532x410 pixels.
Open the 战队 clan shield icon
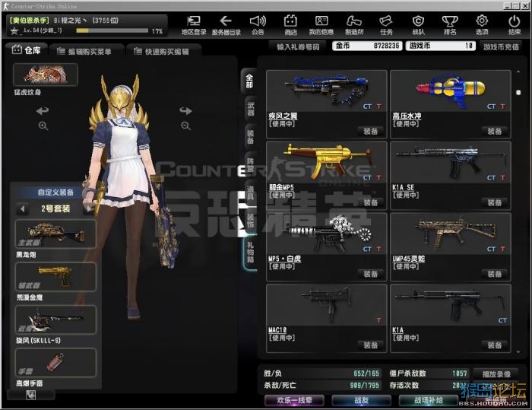pyautogui.click(x=418, y=25)
